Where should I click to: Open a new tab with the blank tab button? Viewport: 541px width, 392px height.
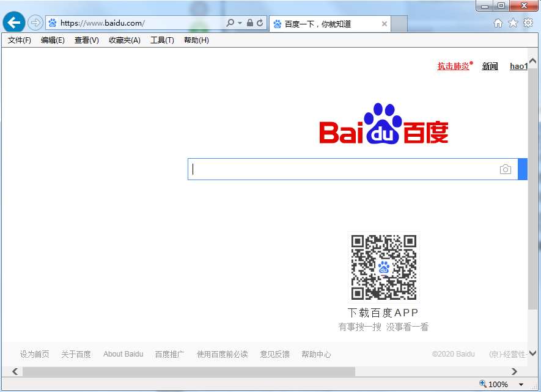coord(399,24)
